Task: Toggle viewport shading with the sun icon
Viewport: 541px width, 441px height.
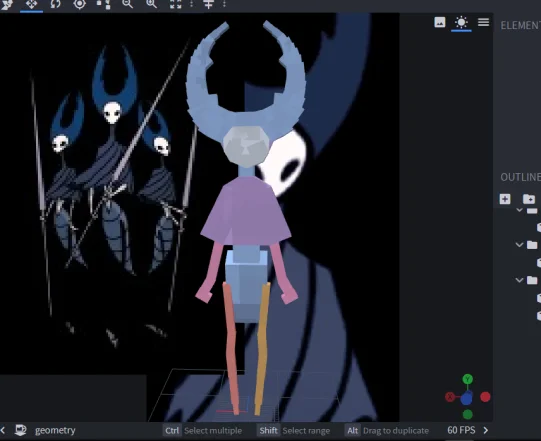Action: click(x=461, y=22)
